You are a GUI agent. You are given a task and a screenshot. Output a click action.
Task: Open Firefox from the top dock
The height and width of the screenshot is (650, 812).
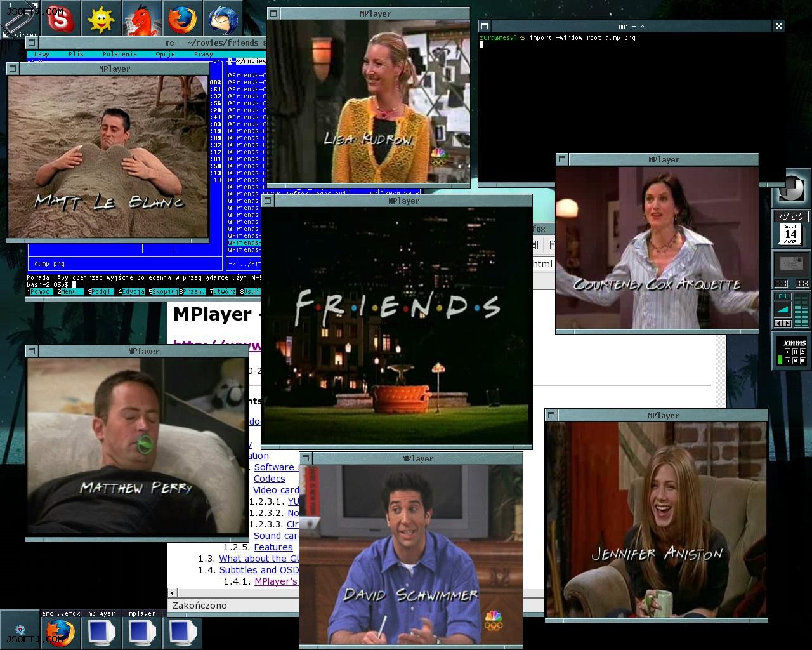point(182,18)
